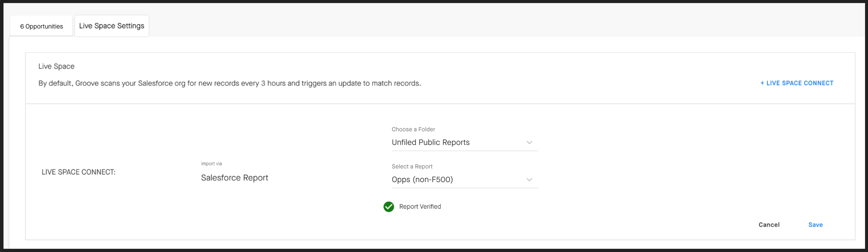Select the Opps (non-F500) value text
The height and width of the screenshot is (252, 868).
tap(422, 180)
